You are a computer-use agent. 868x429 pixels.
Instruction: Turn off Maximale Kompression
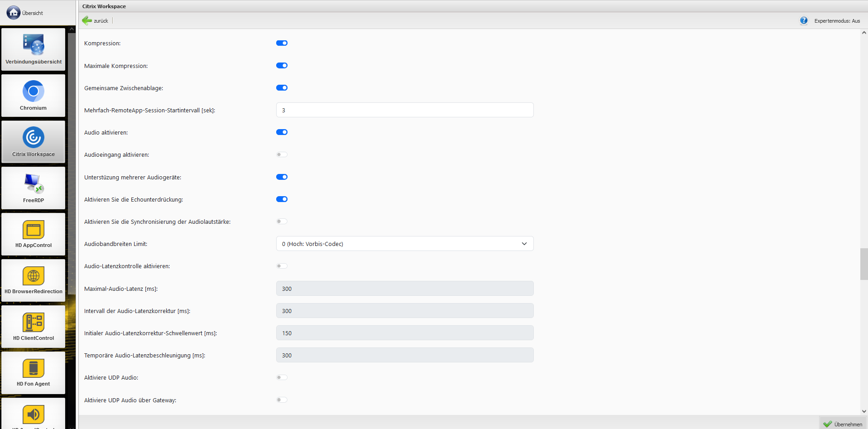(282, 65)
